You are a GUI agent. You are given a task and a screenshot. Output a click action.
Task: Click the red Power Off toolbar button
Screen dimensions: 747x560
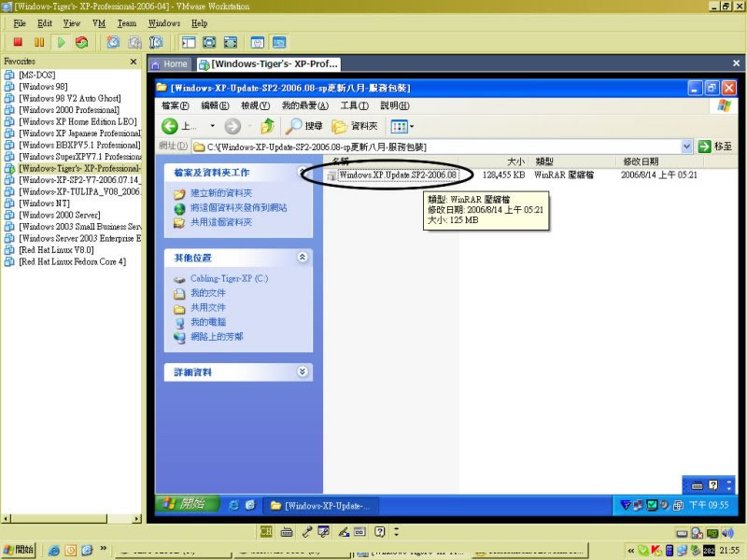(18, 42)
